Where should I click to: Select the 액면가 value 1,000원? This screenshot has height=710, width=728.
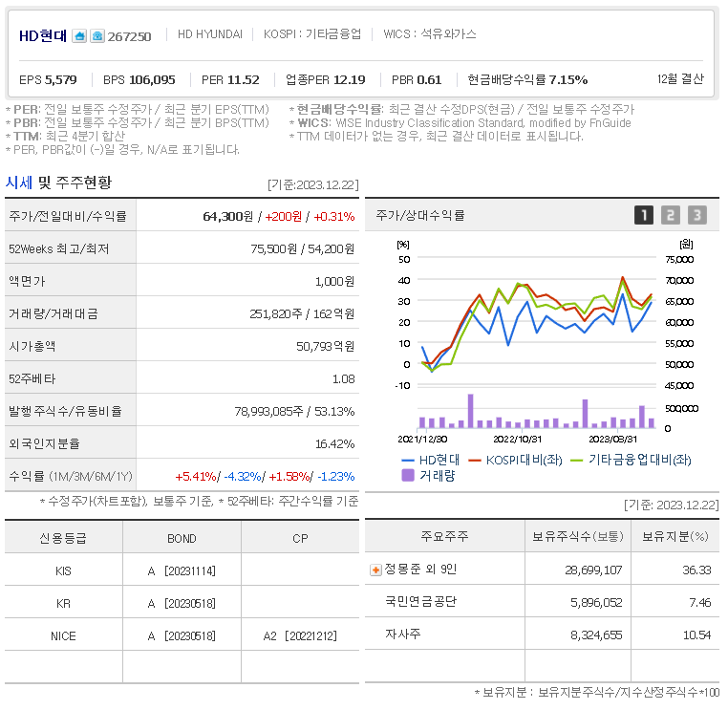coord(334,281)
